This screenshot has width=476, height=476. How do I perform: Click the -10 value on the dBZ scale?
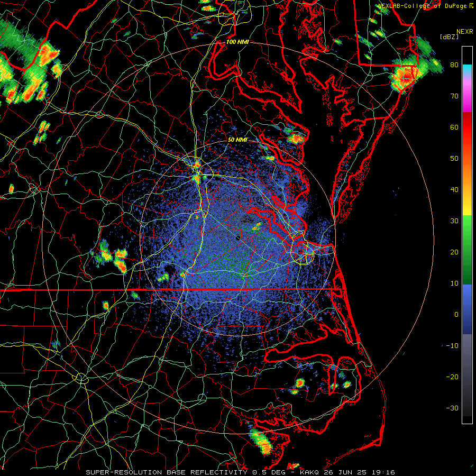[452, 346]
